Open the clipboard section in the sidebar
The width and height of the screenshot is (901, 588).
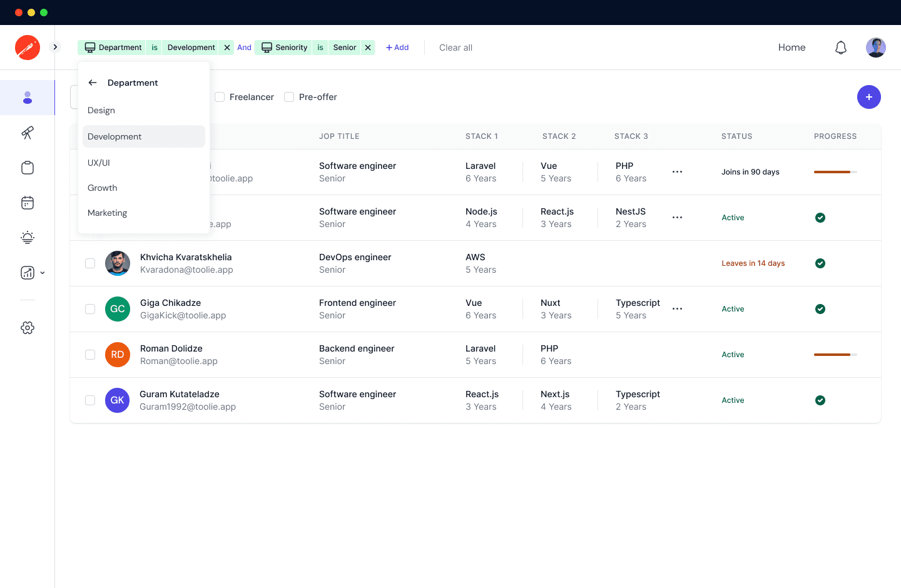click(x=28, y=168)
